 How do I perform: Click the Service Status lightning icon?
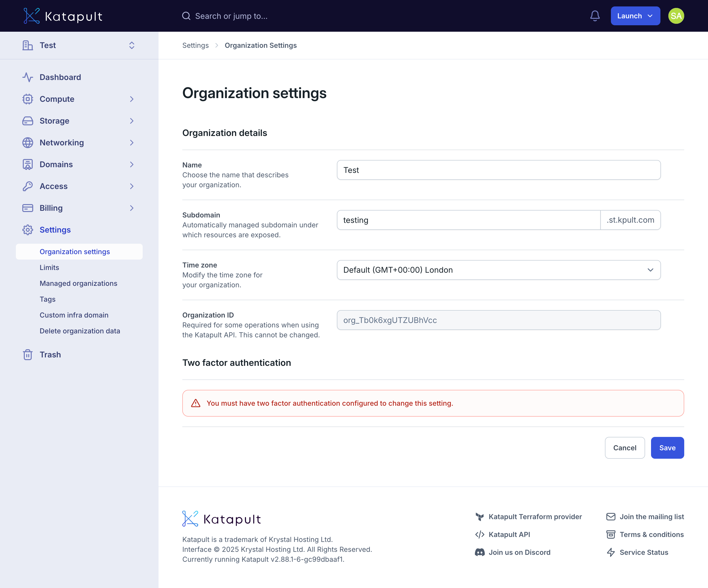[611, 553]
